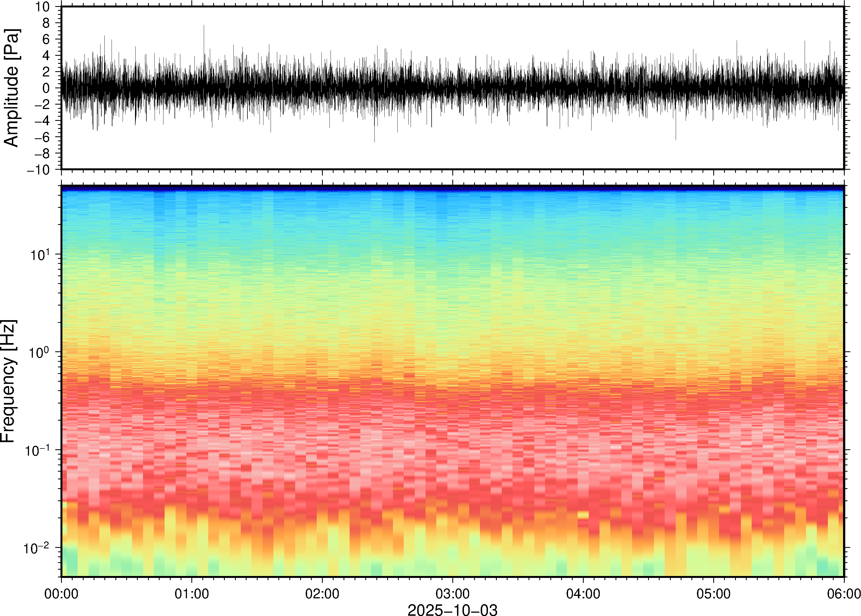Select the 04:00 time tick label

[583, 594]
